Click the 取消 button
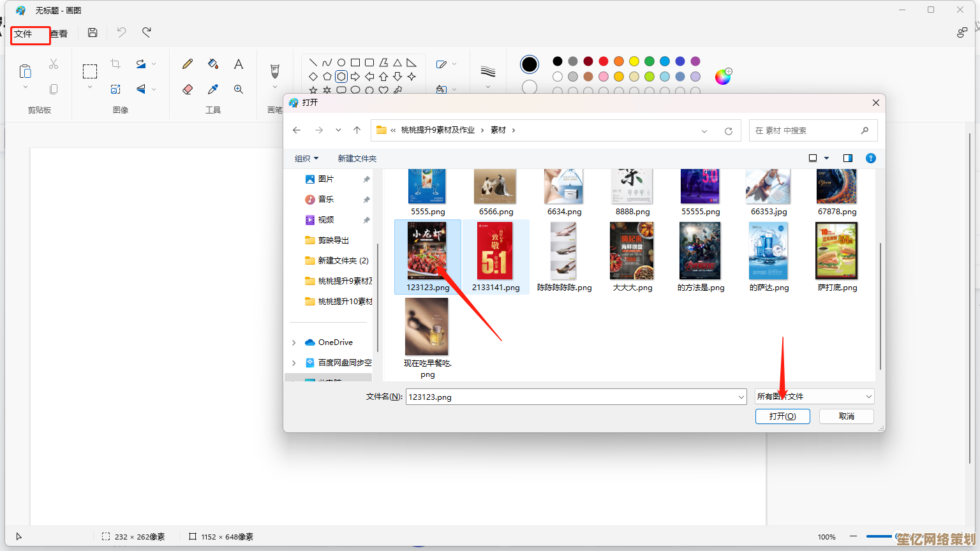Image resolution: width=980 pixels, height=551 pixels. pyautogui.click(x=847, y=416)
